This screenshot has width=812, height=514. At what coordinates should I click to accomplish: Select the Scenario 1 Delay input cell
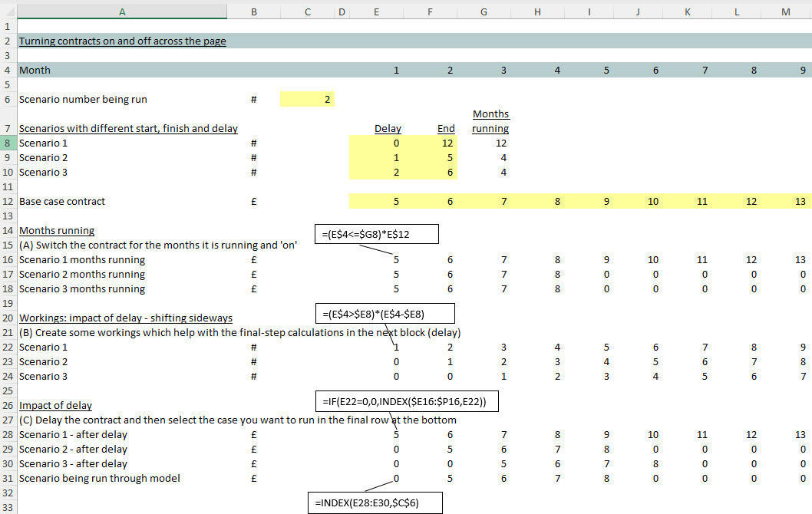coord(376,143)
